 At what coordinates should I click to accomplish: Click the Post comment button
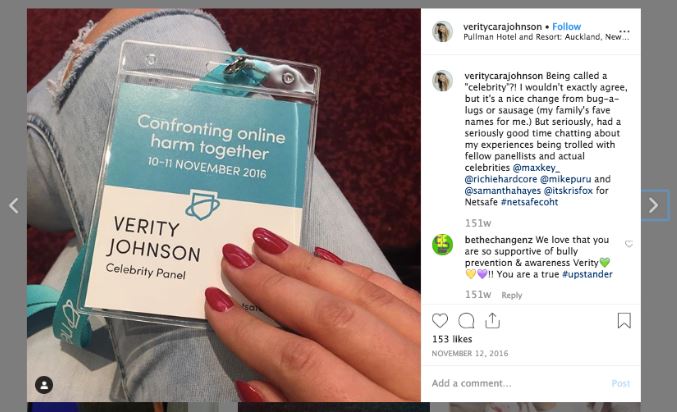[x=621, y=383]
